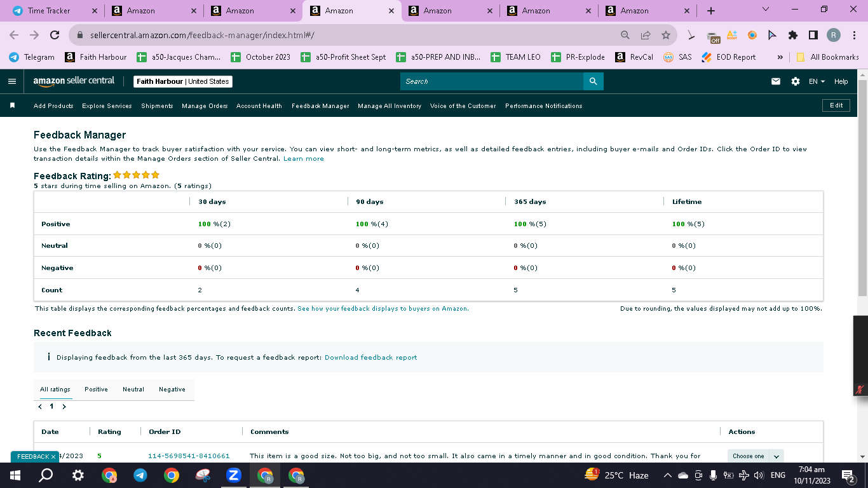Go to the next feedback page
The height and width of the screenshot is (488, 868).
click(64, 407)
